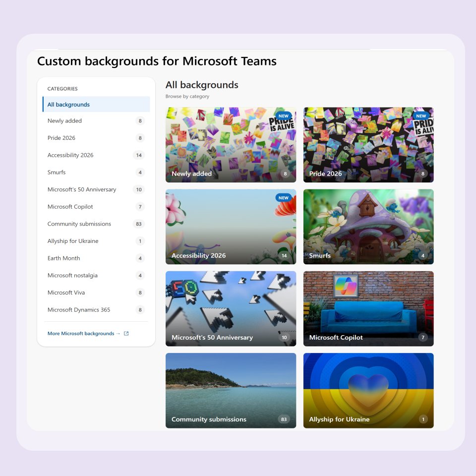Image resolution: width=476 pixels, height=476 pixels.
Task: Open the Microsoft Copilot blue sofa thumbnail
Action: coord(368,309)
